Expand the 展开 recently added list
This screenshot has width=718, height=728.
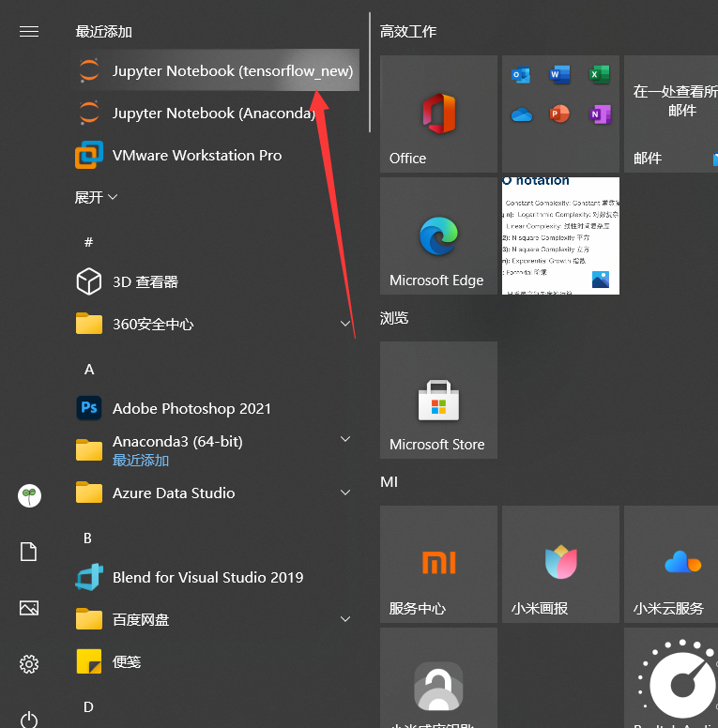coord(96,197)
